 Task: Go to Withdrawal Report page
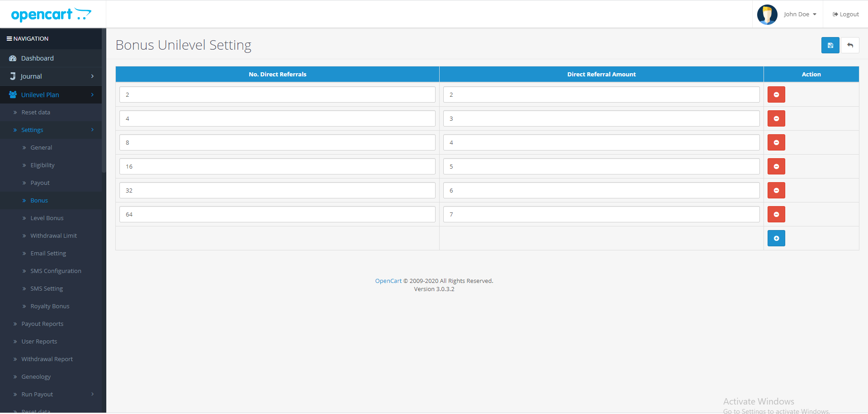[47, 359]
